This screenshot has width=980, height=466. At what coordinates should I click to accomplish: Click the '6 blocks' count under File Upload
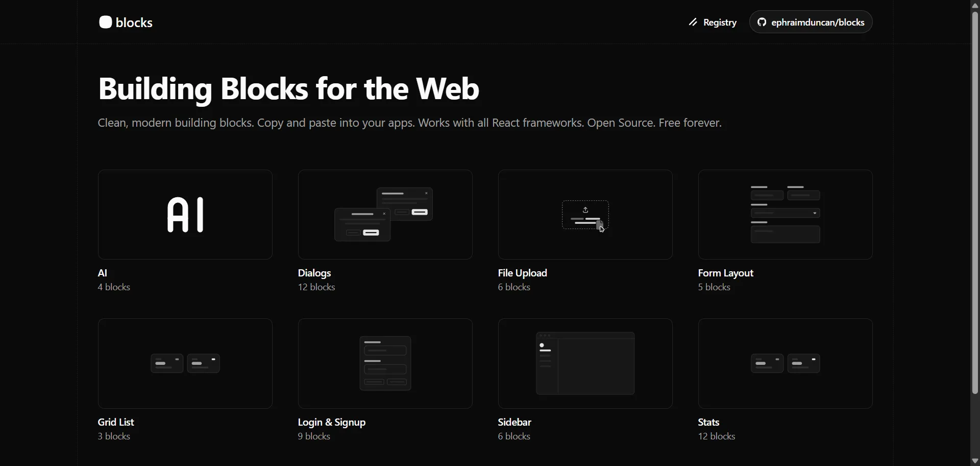pyautogui.click(x=514, y=288)
